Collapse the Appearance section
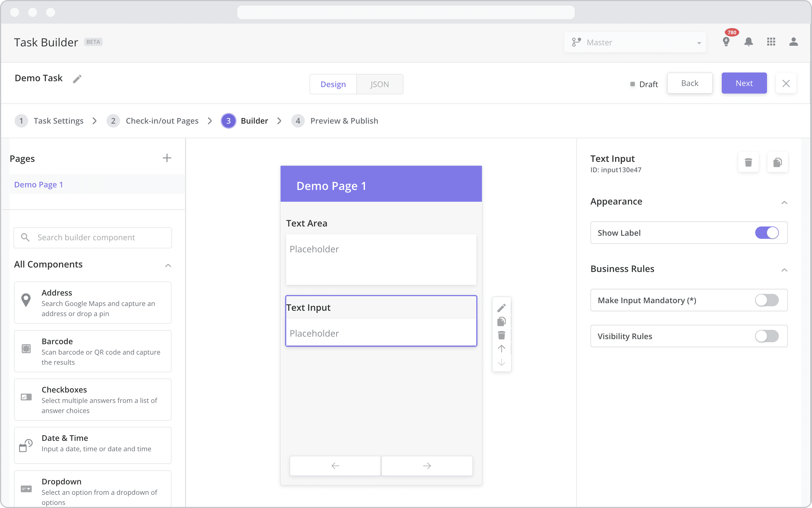Viewport: 812px width, 508px height. pyautogui.click(x=784, y=202)
